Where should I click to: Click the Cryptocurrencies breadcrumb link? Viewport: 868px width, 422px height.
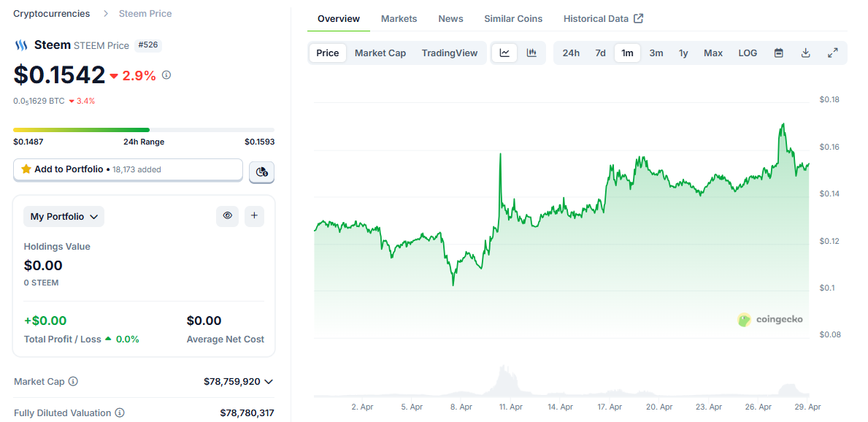coord(52,14)
